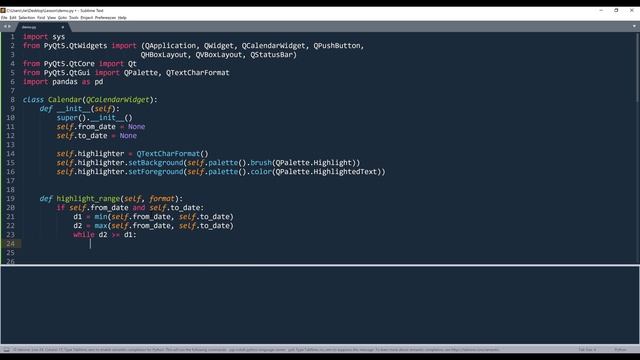Click the Sublime Text icon in title bar

coord(3,10)
